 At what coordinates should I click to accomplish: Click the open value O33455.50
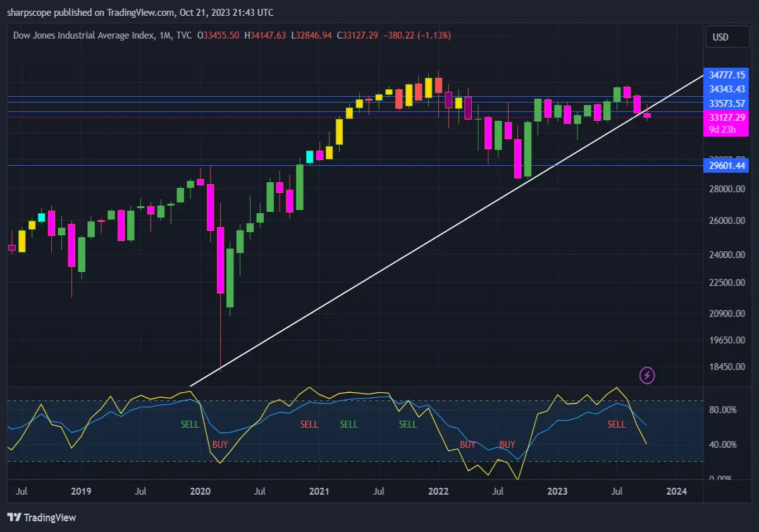(218, 35)
